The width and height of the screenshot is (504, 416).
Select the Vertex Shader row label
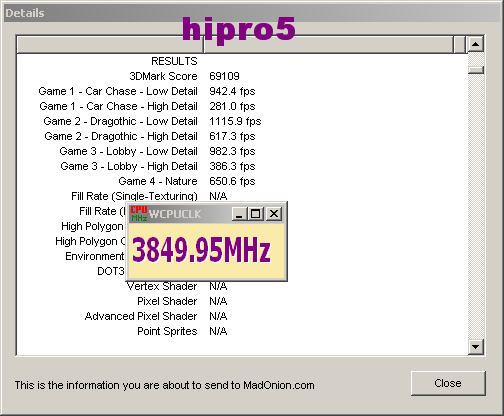(x=162, y=286)
